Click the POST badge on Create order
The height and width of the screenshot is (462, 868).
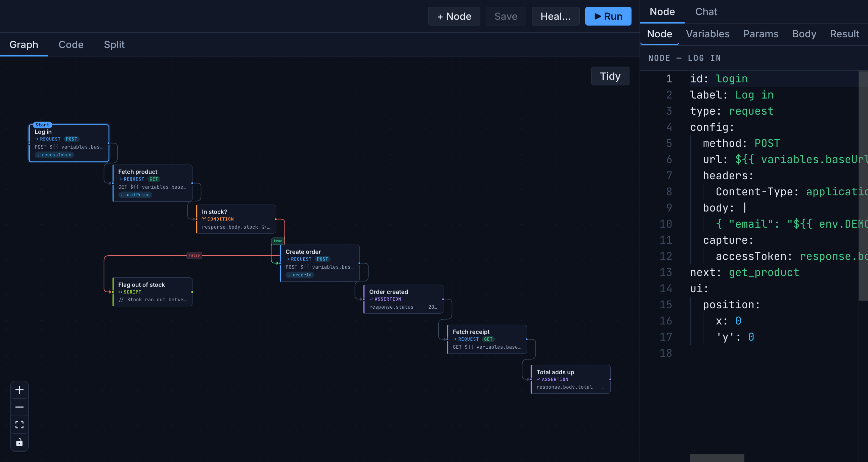pyautogui.click(x=322, y=259)
